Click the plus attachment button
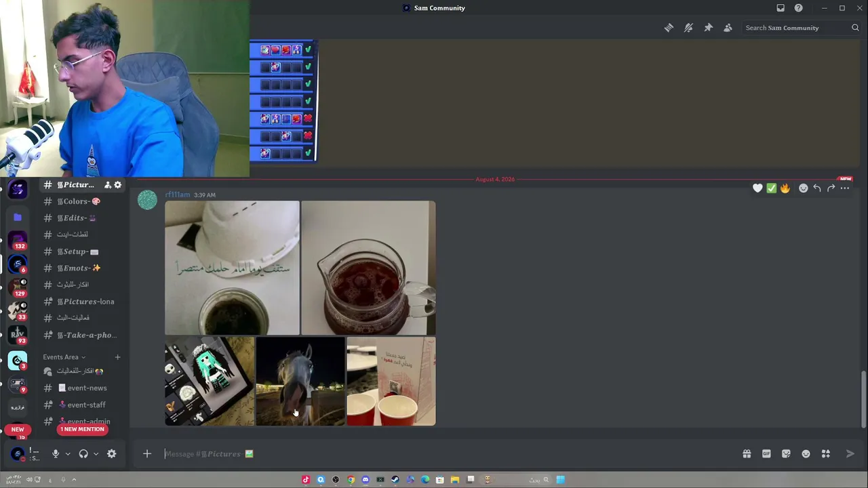This screenshot has height=488, width=868. pyautogui.click(x=147, y=454)
